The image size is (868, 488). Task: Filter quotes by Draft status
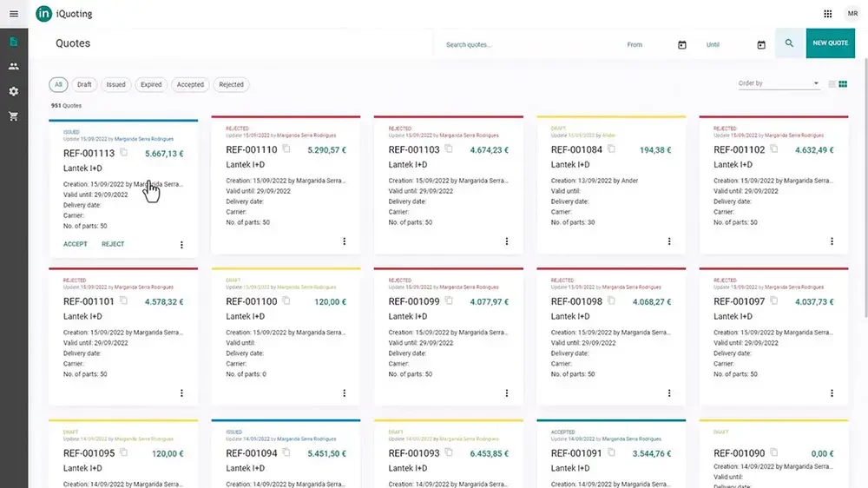coord(84,85)
